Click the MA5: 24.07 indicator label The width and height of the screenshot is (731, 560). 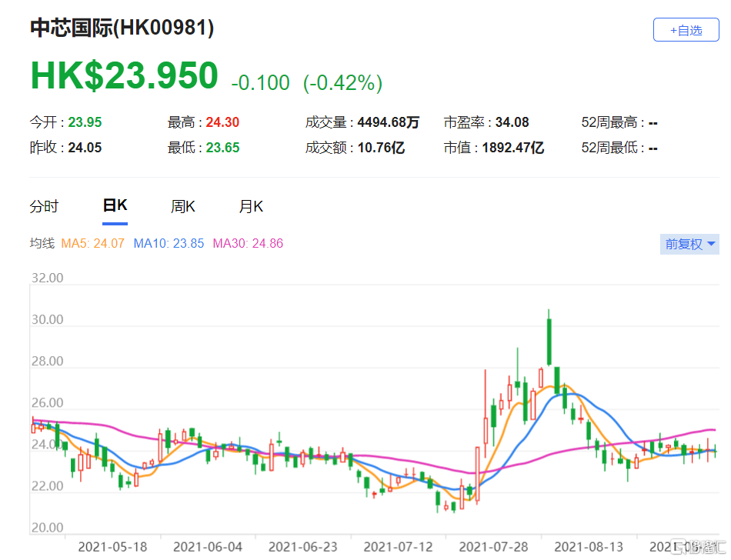(x=93, y=243)
